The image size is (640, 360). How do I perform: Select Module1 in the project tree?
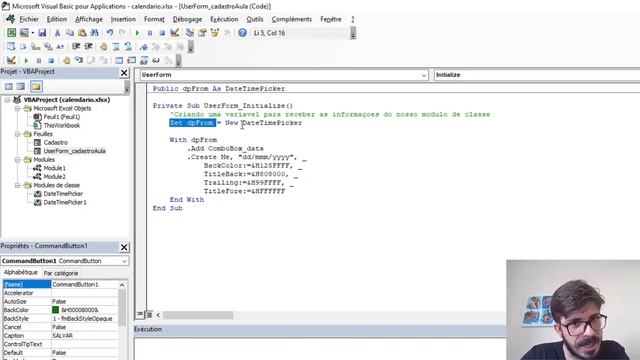[54, 168]
